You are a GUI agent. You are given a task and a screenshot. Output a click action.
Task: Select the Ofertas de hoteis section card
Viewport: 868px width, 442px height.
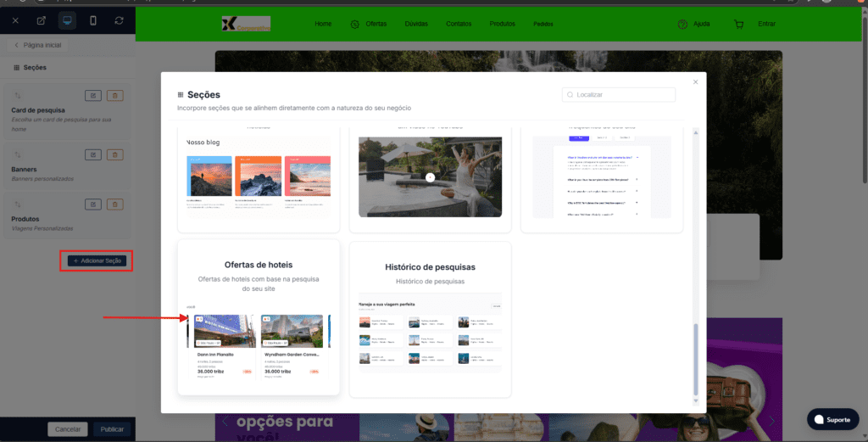point(259,317)
